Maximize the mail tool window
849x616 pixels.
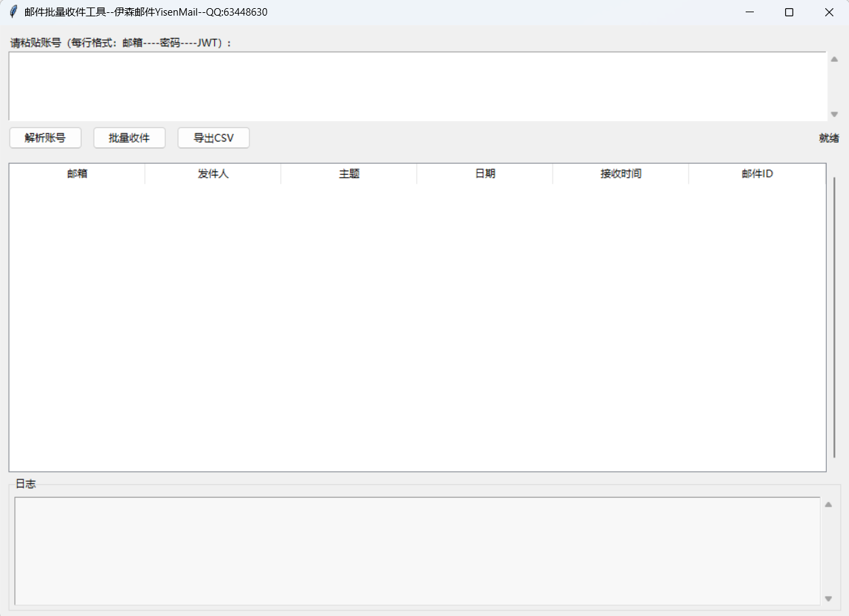click(789, 12)
